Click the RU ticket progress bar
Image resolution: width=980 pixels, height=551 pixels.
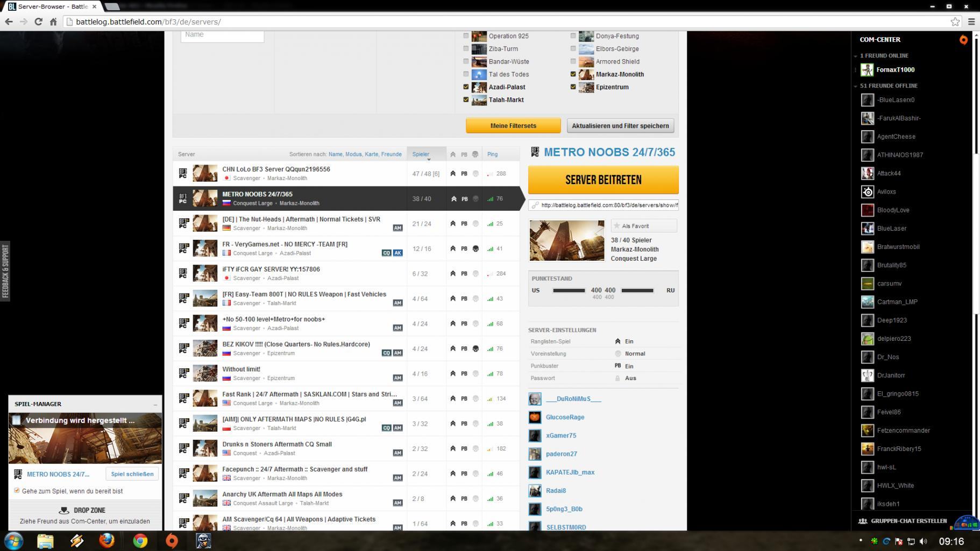click(x=637, y=291)
